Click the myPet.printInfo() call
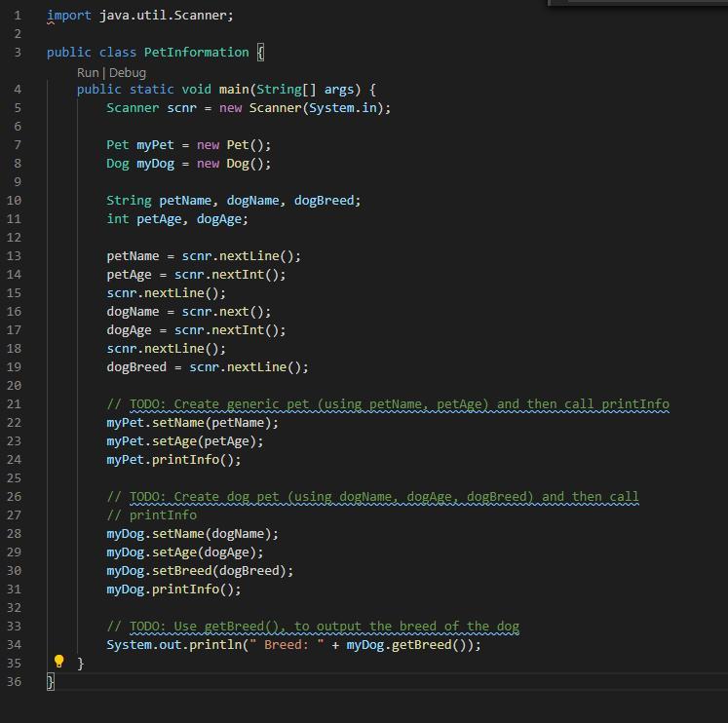Image resolution: width=728 pixels, height=723 pixels. pos(173,460)
